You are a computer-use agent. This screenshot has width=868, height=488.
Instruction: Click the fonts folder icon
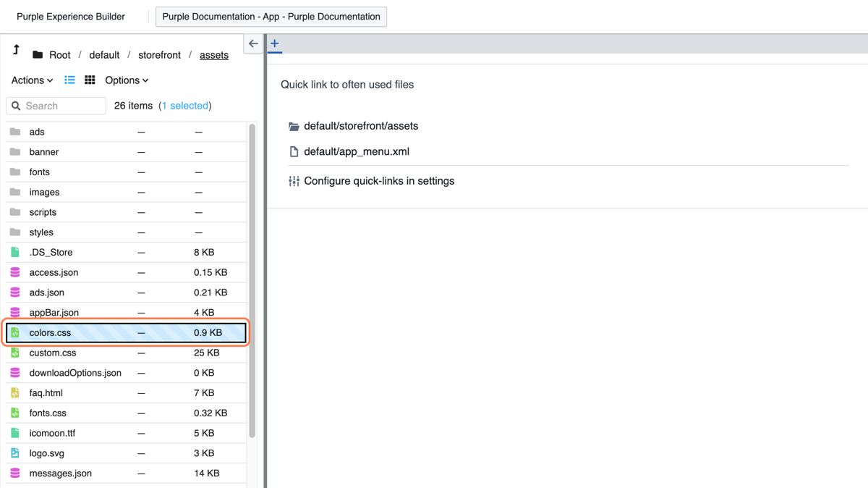point(15,172)
